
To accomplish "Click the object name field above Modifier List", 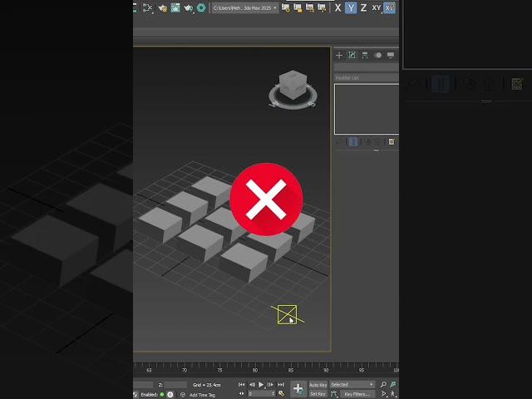I will tap(367, 67).
